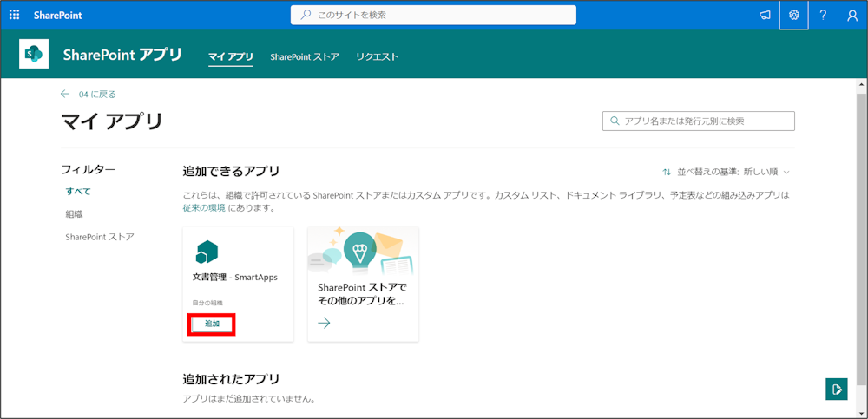Select the 組織 filter
This screenshot has width=868, height=419.
point(74,214)
